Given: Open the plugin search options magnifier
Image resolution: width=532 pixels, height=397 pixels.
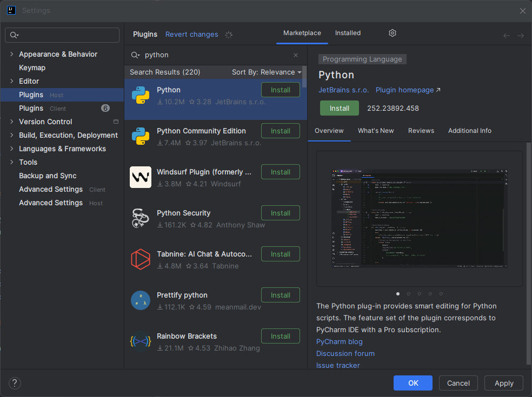Looking at the screenshot, I should (x=135, y=55).
